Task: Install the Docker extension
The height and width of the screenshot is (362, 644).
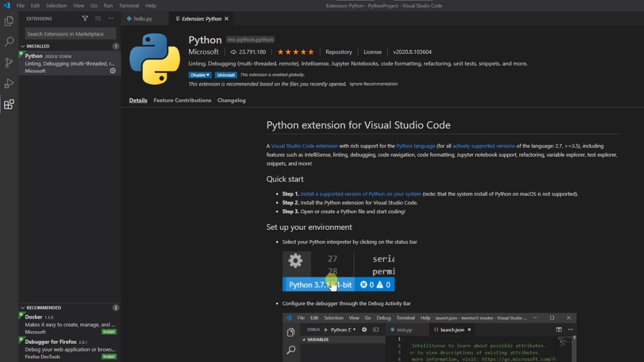Action: coord(109,332)
